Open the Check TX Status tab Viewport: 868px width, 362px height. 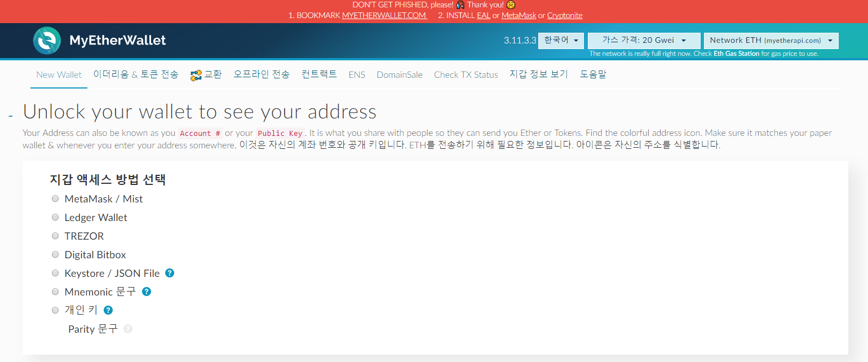[466, 74]
